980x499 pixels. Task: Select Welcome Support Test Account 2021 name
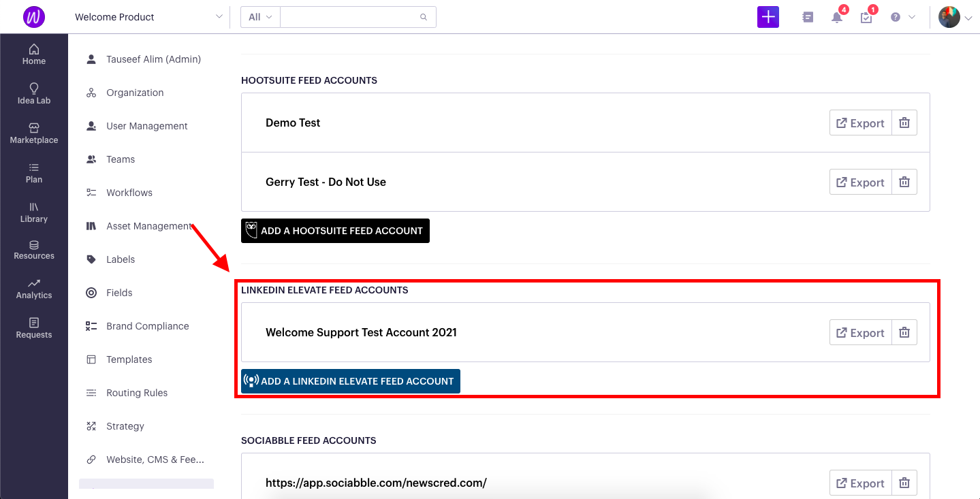tap(361, 333)
